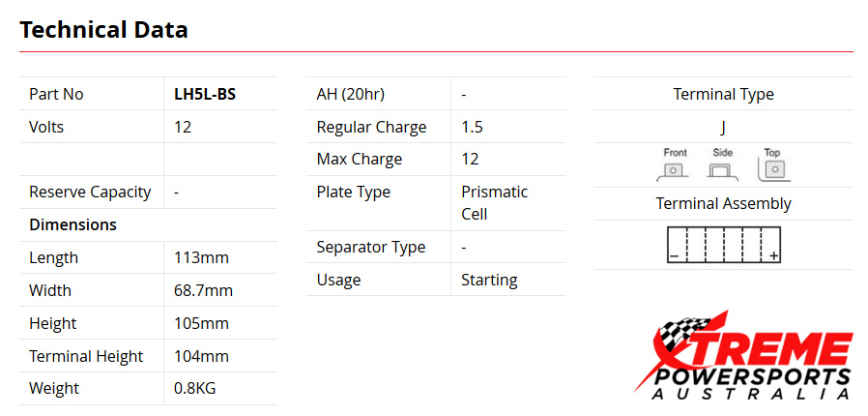
Task: Click the 68.7mm width value
Action: tap(203, 290)
